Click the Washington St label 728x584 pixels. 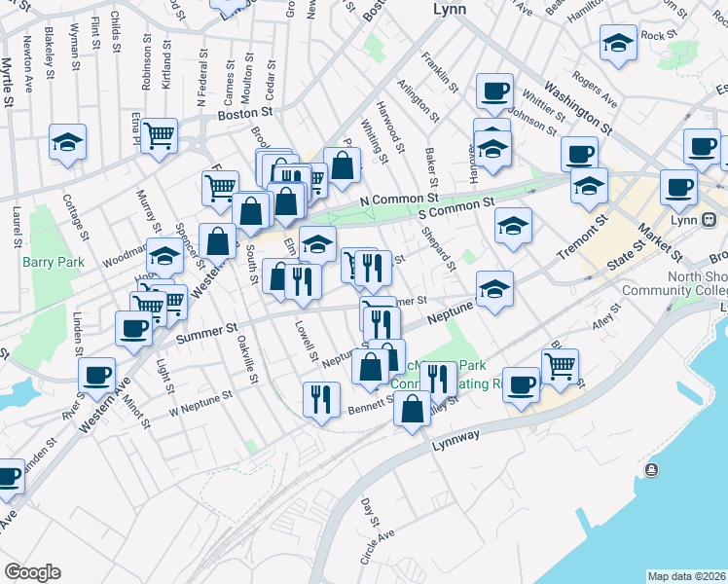click(x=578, y=109)
